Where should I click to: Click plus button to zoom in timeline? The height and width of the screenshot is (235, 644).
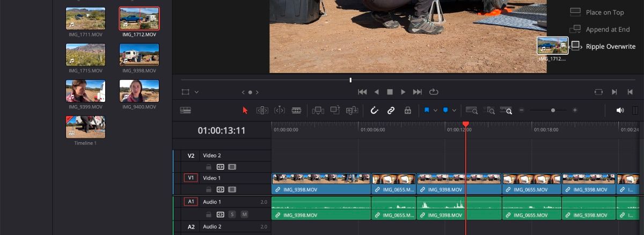point(575,110)
